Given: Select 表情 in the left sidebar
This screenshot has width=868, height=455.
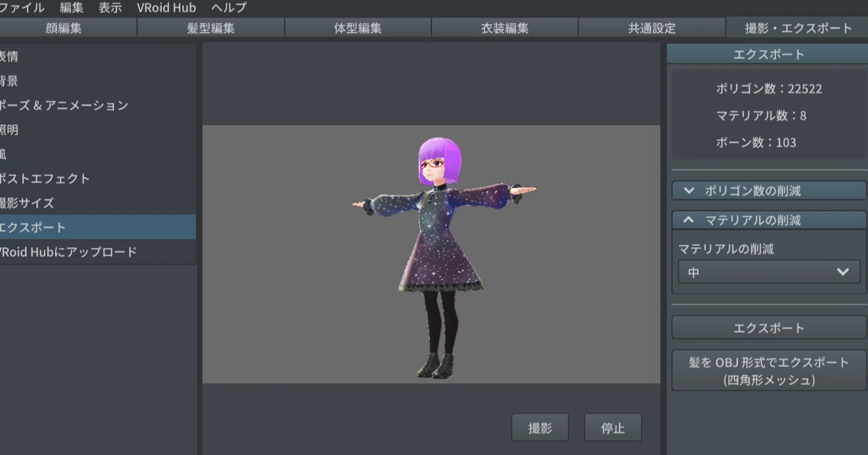Looking at the screenshot, I should click(x=97, y=56).
